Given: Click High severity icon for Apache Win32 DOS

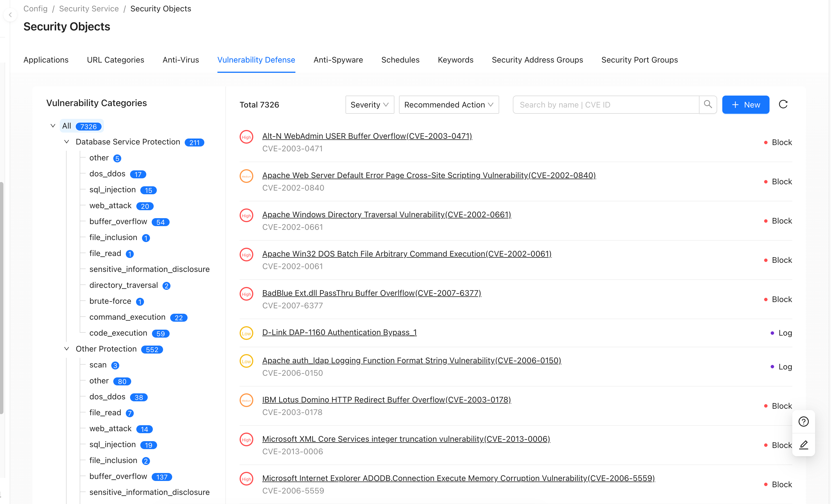Looking at the screenshot, I should [x=246, y=255].
